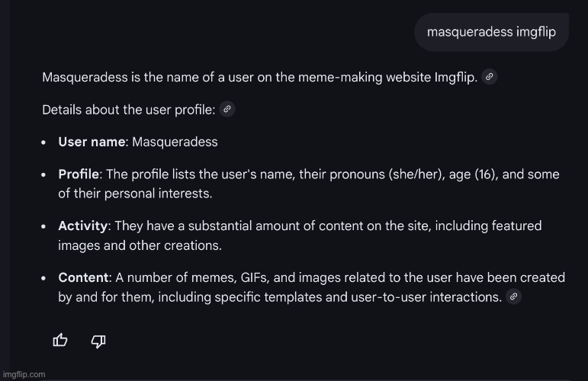Click the word "Masqueradess" in the User name bullet
588x381 pixels.
pyautogui.click(x=175, y=142)
